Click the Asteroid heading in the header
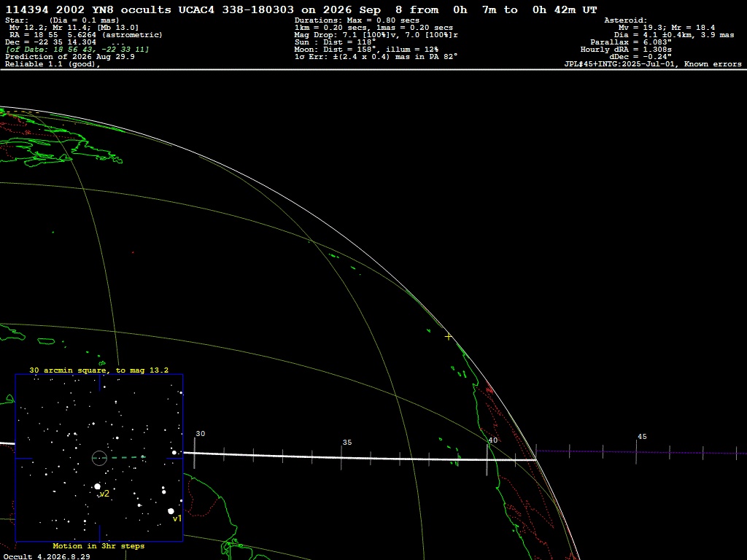Image resolution: width=747 pixels, height=560 pixels. tap(625, 20)
